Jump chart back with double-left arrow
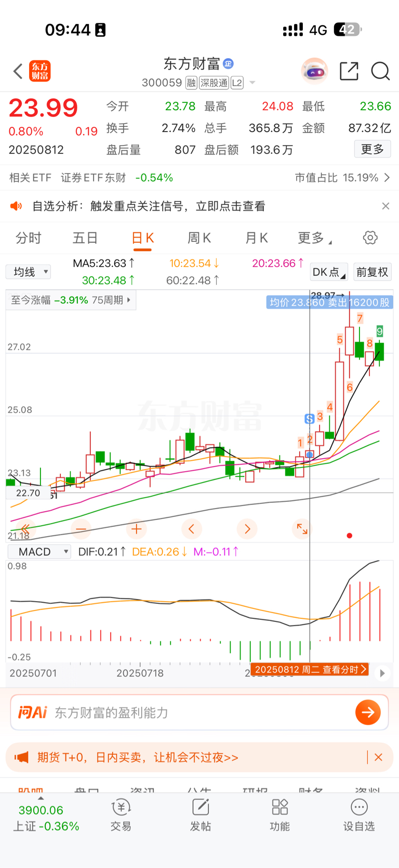This screenshot has width=399, height=868. pos(25,529)
